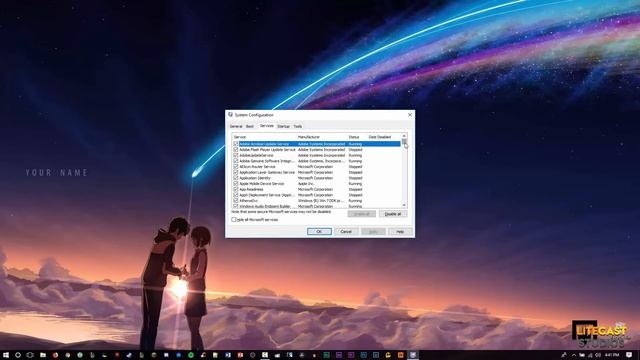Viewport: 640px width, 360px height.
Task: Select the Services tab
Action: (x=267, y=126)
